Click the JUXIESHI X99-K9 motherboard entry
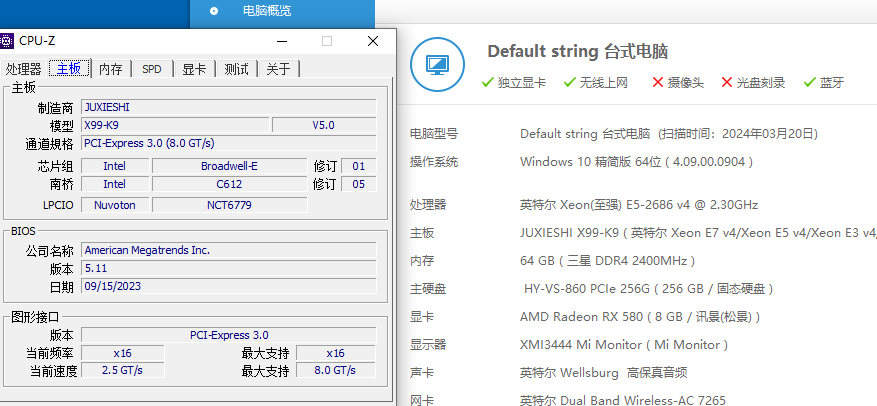This screenshot has width=877, height=406. pyautogui.click(x=698, y=233)
